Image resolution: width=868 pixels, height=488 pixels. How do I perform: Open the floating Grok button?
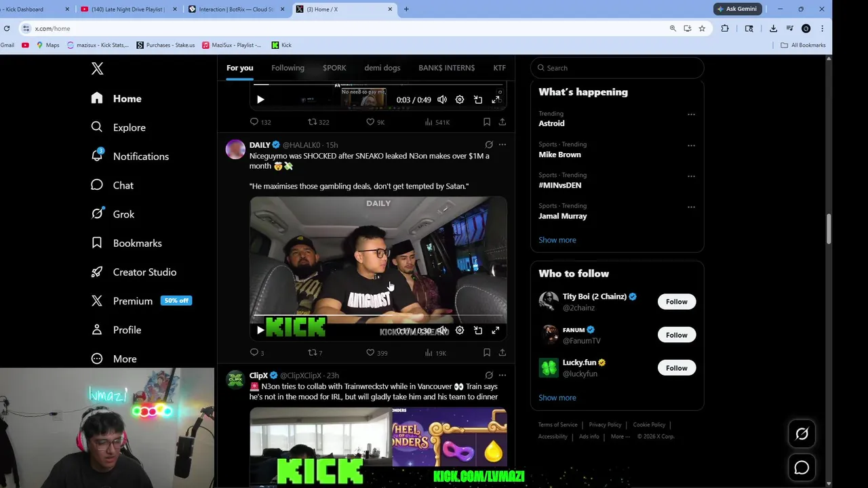click(x=802, y=434)
